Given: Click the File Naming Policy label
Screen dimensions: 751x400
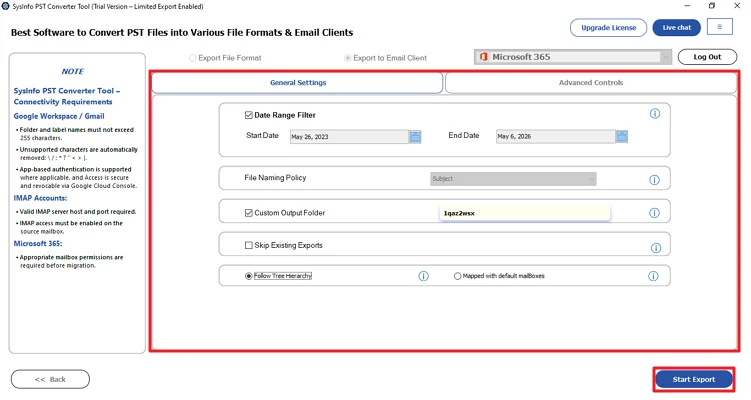Looking at the screenshot, I should coord(275,178).
